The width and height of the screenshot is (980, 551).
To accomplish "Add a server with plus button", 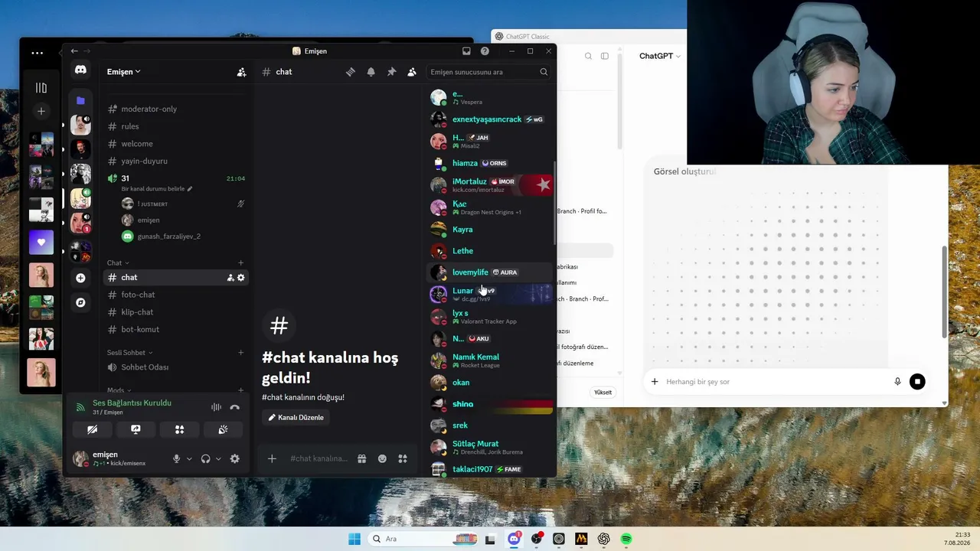I will coord(80,278).
